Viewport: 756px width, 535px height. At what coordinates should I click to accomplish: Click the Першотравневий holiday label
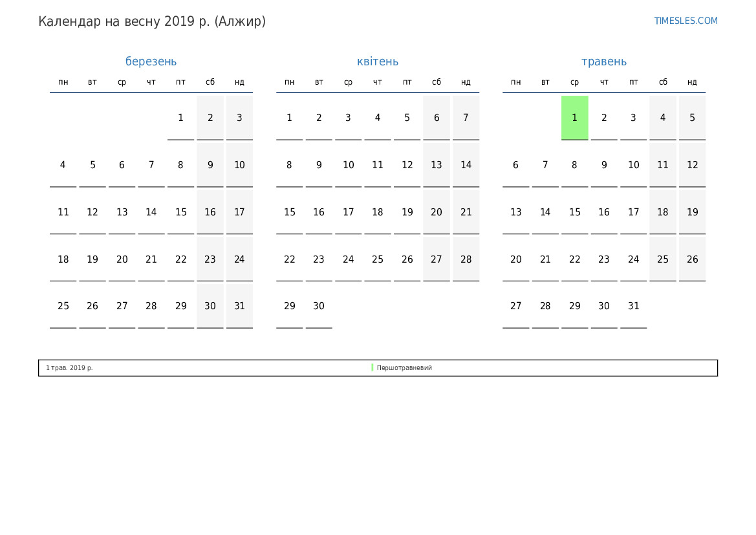404,368
